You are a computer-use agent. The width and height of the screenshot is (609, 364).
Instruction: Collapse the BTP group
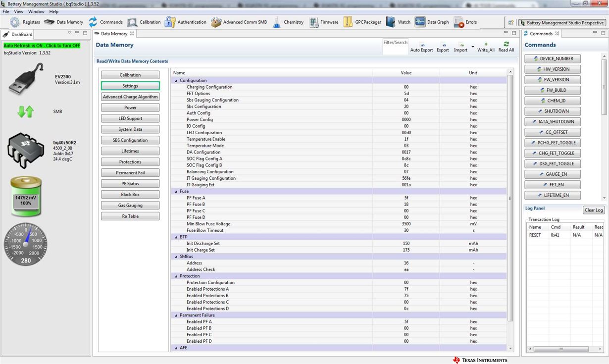pos(176,237)
